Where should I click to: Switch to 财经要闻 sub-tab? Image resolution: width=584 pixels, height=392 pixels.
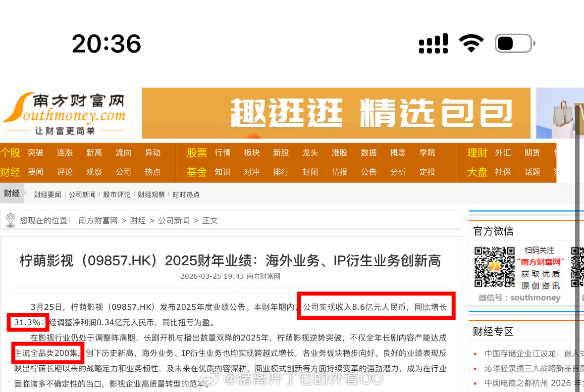(x=47, y=195)
